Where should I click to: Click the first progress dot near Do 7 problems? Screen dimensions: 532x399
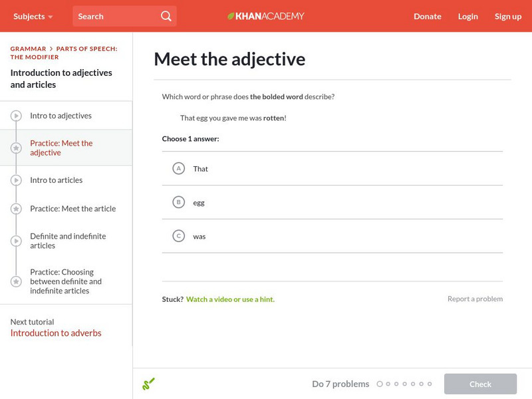[380, 384]
